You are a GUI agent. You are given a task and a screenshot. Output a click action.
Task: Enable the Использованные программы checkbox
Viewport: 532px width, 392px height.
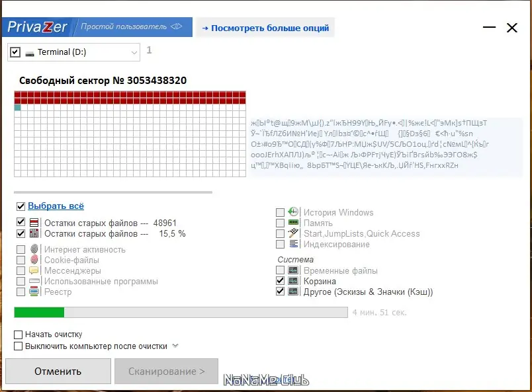[21, 281]
